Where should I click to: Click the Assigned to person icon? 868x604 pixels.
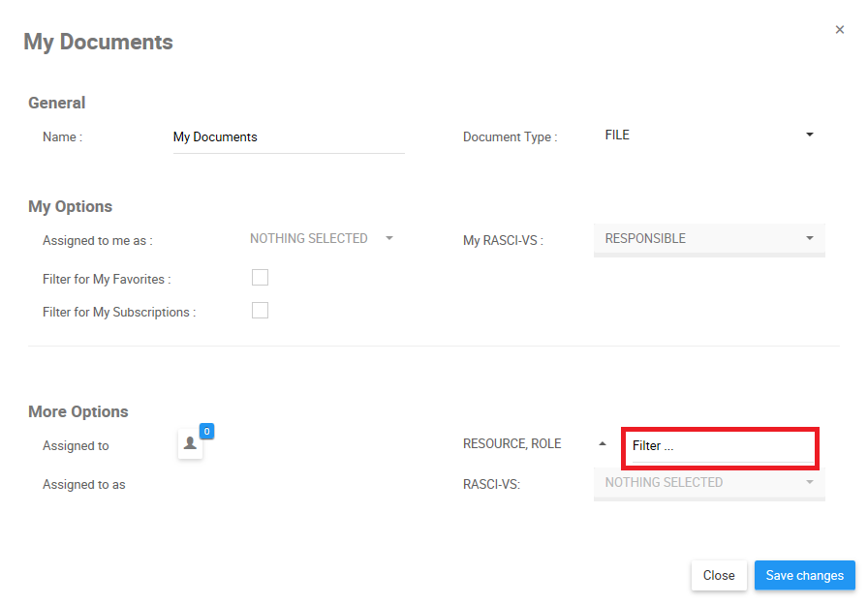(190, 444)
